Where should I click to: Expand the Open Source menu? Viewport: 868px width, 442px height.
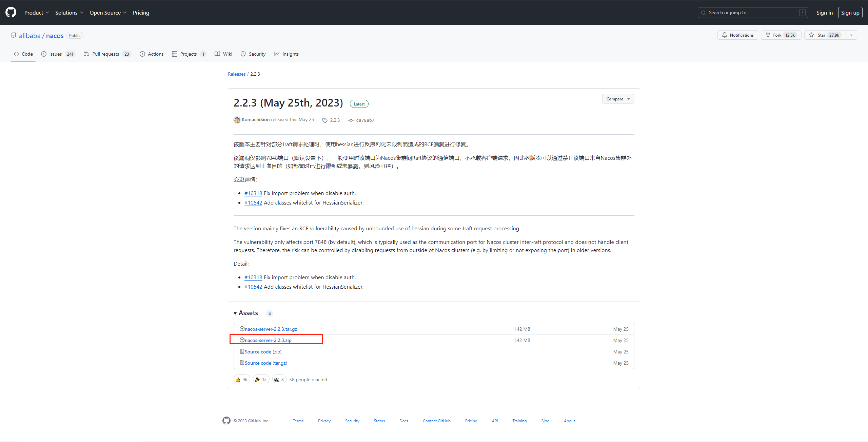[108, 13]
